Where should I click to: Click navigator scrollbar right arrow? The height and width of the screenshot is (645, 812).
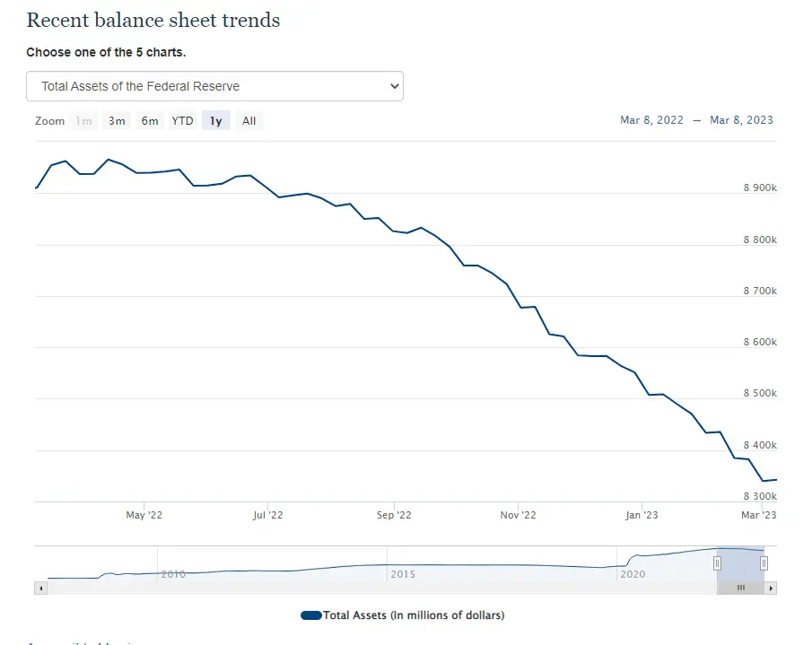(x=772, y=588)
